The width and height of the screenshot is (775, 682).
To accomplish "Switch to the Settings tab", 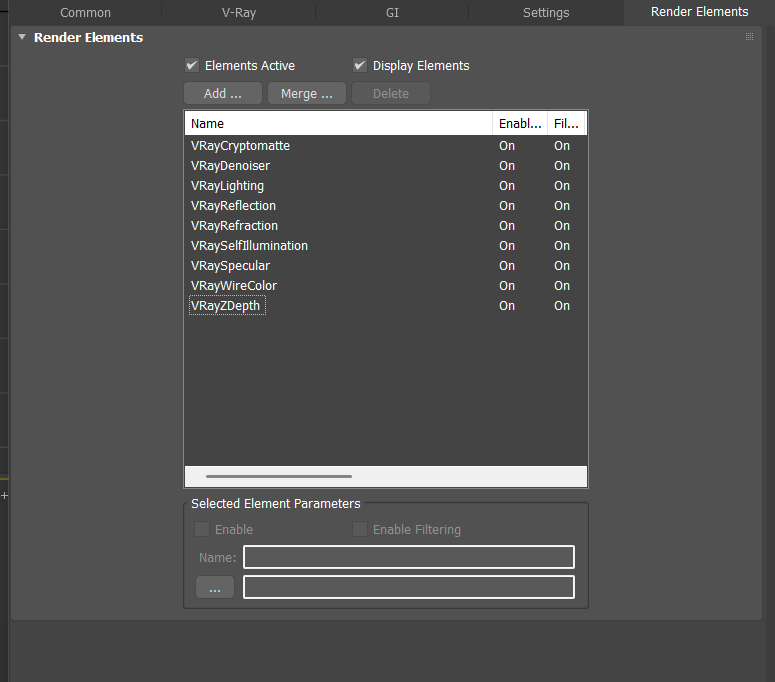I will tap(546, 12).
